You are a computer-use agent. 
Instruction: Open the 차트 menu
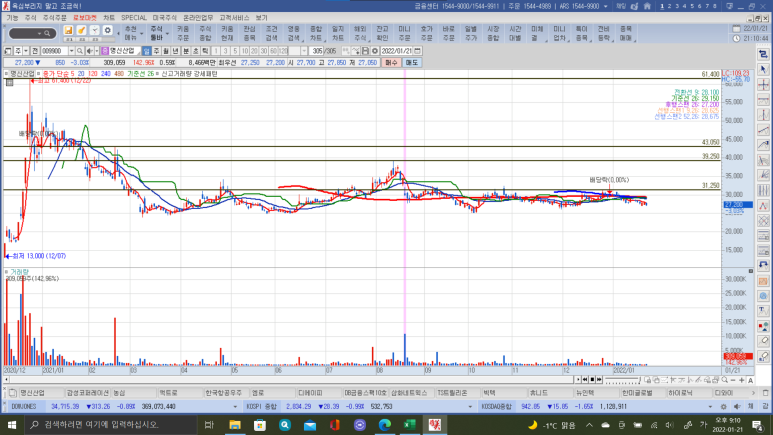(x=109, y=18)
